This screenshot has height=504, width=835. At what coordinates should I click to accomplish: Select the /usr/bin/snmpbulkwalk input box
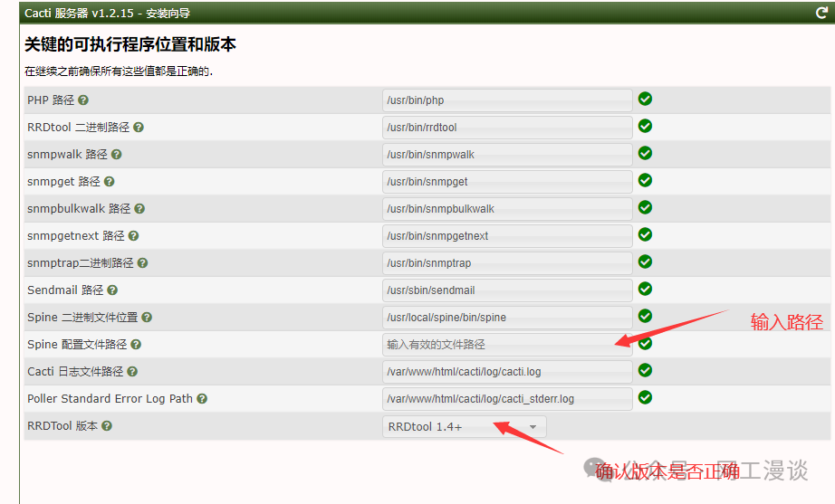click(x=507, y=209)
